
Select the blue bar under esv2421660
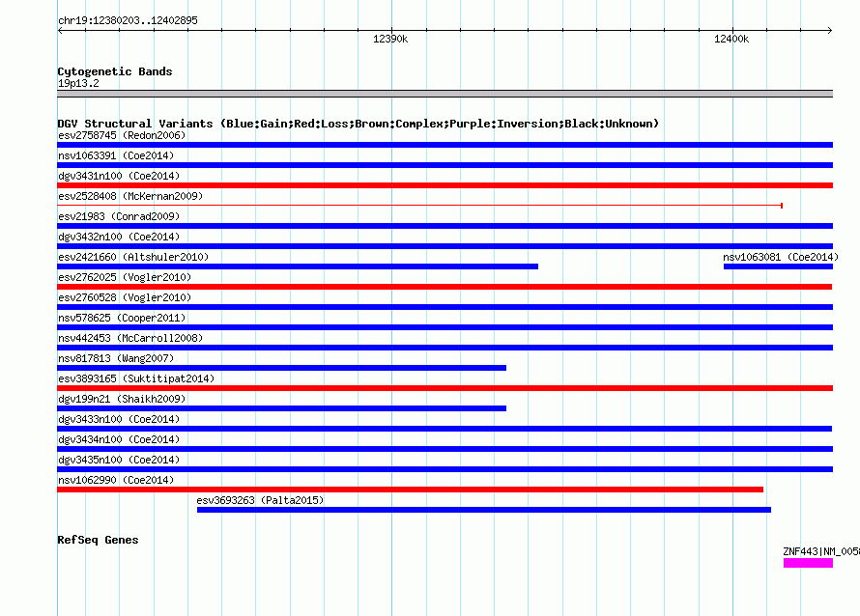pos(298,266)
